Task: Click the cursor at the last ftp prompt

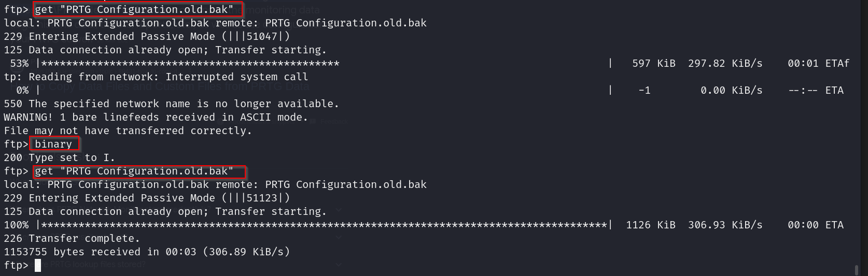Action: point(38,266)
